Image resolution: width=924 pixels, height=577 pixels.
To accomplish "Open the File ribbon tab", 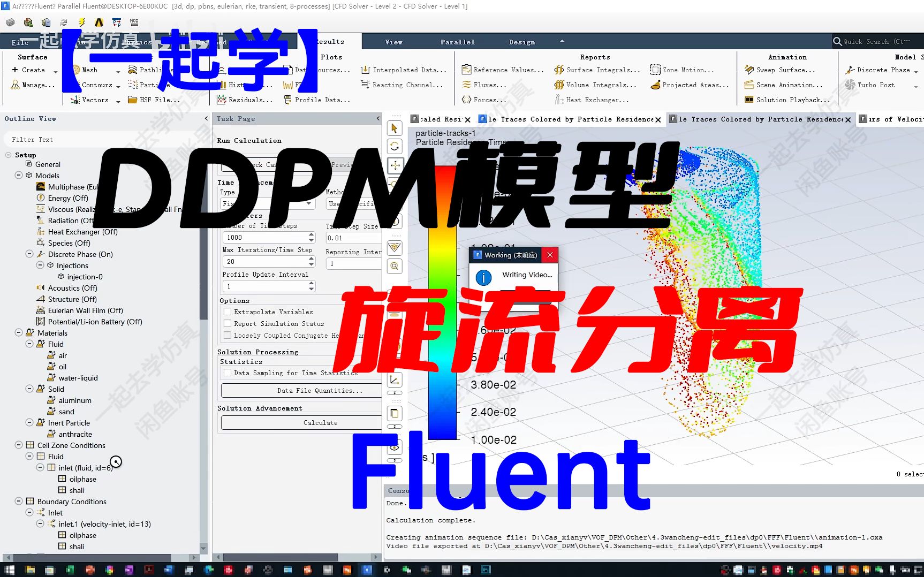I will point(20,42).
